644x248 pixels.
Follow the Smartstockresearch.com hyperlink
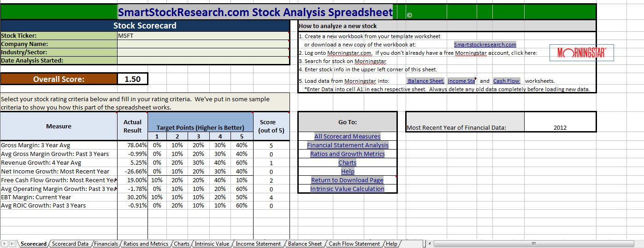click(485, 45)
